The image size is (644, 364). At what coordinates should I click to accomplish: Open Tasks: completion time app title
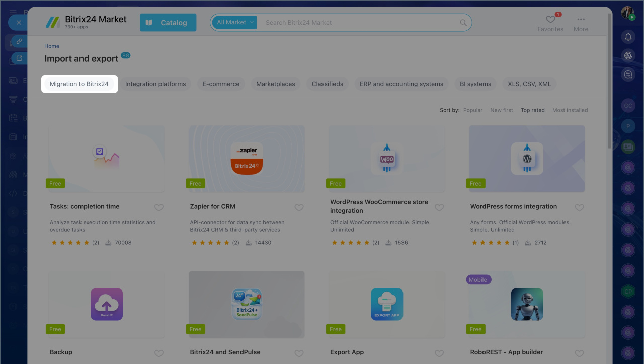click(x=85, y=206)
